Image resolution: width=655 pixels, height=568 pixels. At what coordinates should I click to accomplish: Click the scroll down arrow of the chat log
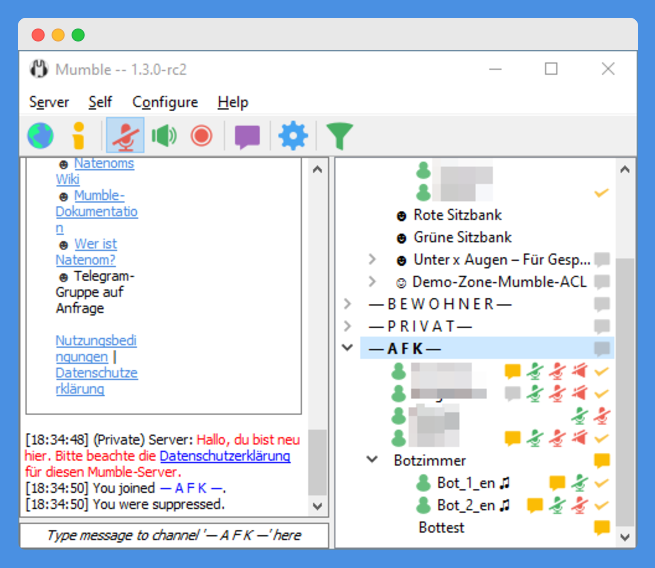click(x=317, y=506)
